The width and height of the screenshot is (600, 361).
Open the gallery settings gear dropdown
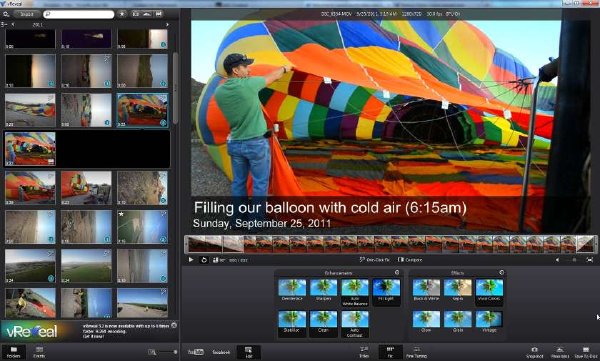[x=6, y=14]
